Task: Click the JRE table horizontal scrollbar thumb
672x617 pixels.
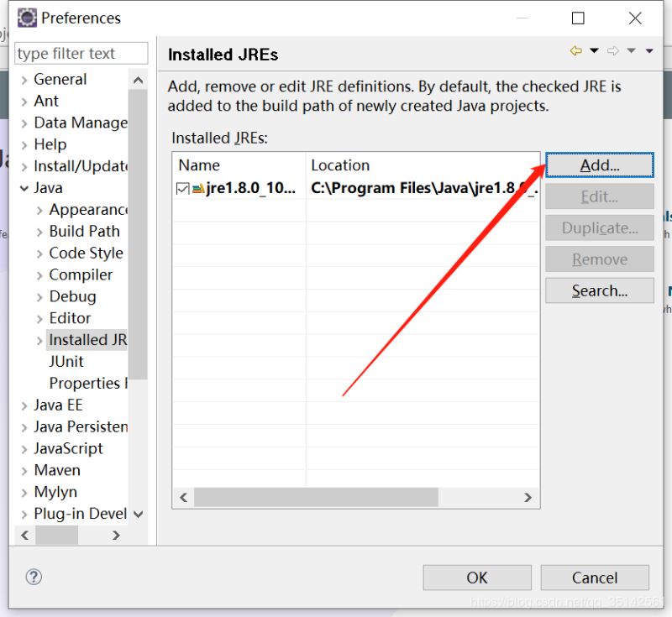Action: (316, 497)
